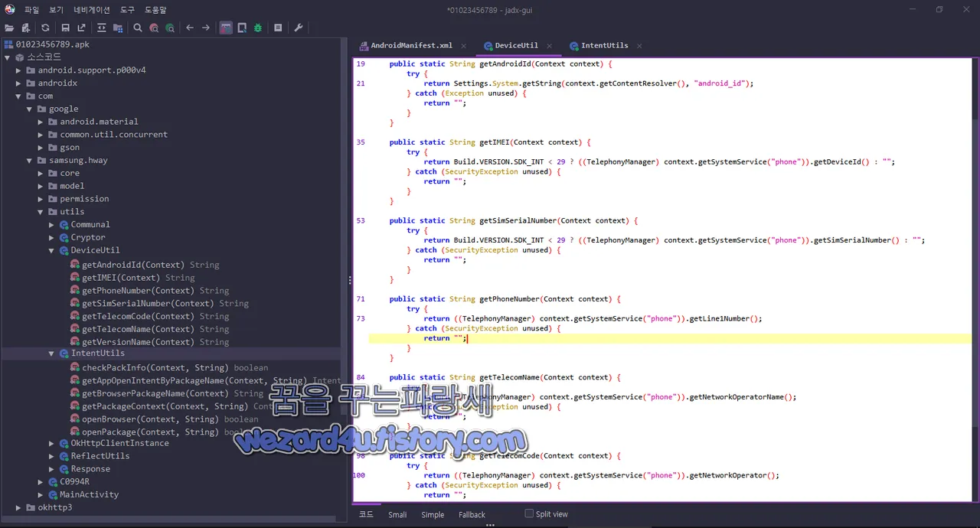Expand the android.material package
The width and height of the screenshot is (980, 528).
point(41,122)
